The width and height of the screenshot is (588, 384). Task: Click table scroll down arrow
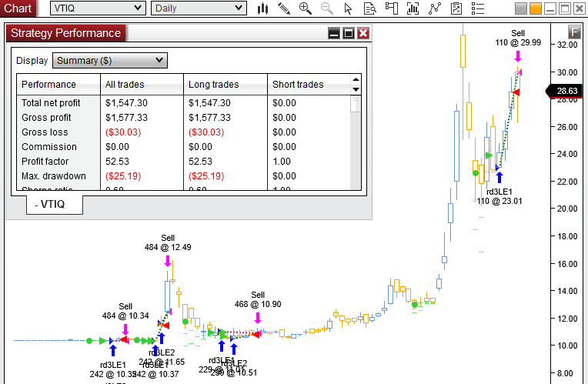coord(356,89)
